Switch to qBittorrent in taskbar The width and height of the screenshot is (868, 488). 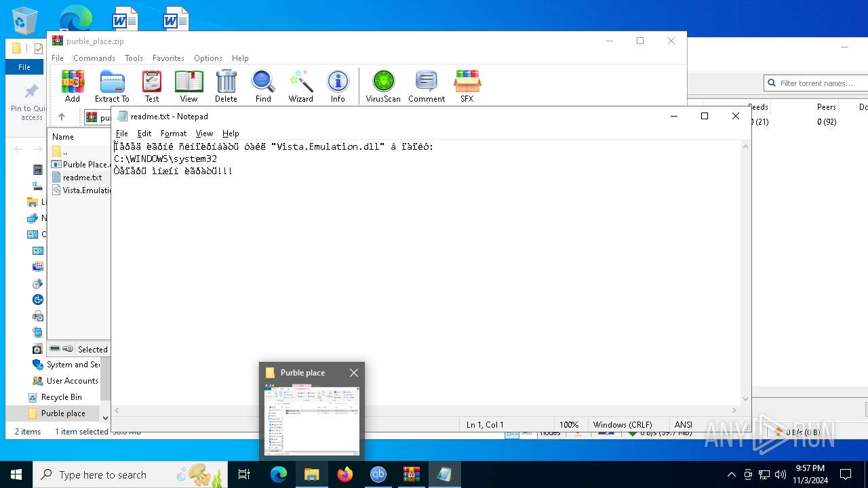pos(378,474)
